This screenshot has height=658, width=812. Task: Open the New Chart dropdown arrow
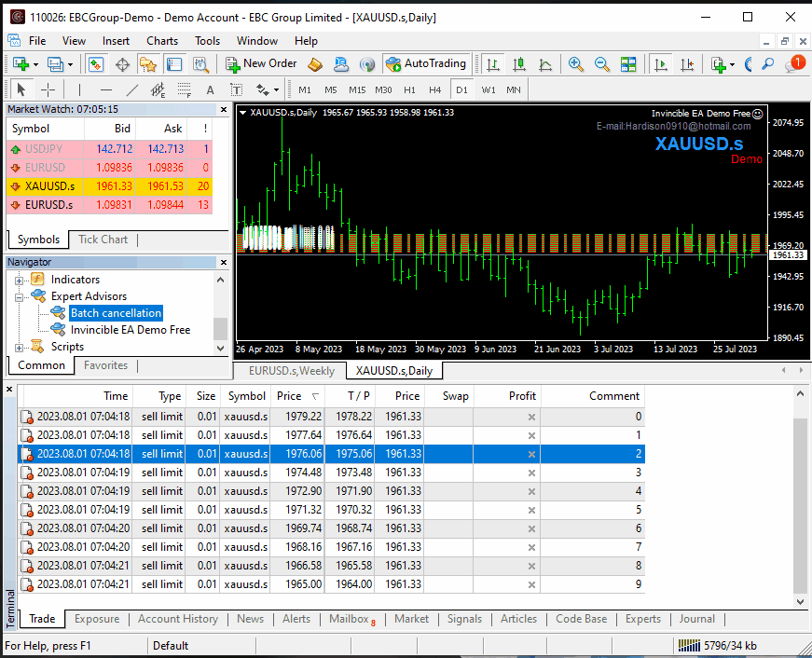[x=35, y=64]
